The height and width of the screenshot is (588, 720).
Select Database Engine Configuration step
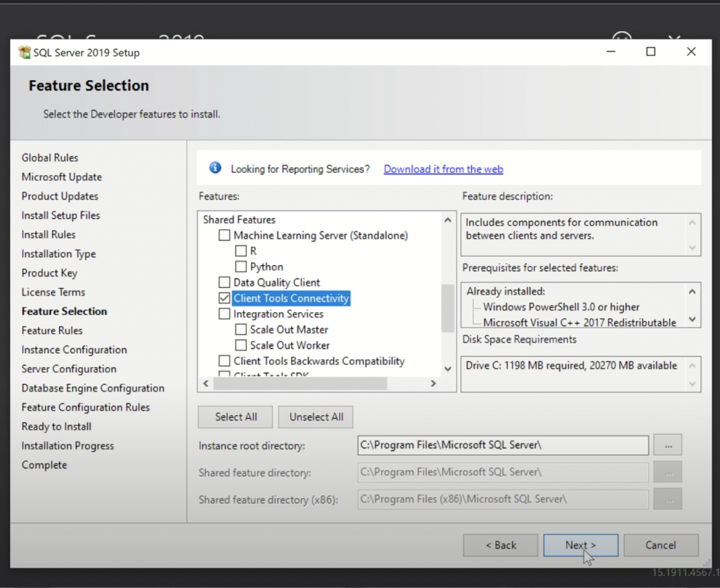coord(93,388)
